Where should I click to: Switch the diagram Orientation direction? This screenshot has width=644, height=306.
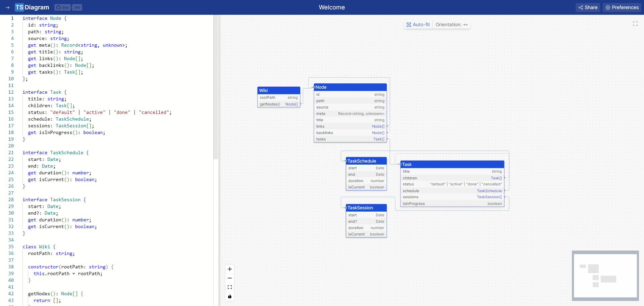point(451,25)
